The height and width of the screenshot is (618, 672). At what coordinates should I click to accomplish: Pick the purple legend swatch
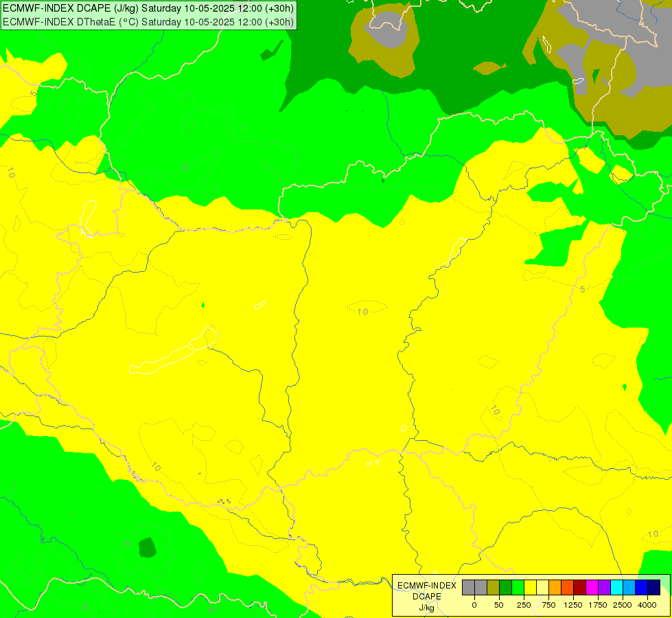(x=604, y=588)
